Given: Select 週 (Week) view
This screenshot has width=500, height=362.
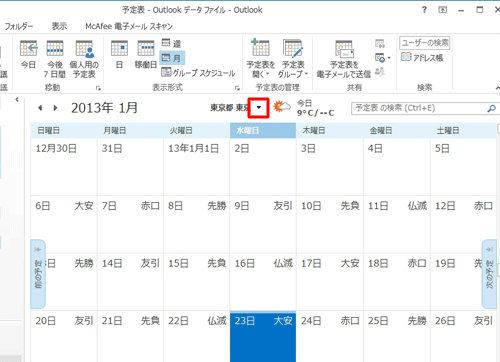Looking at the screenshot, I should [x=171, y=43].
